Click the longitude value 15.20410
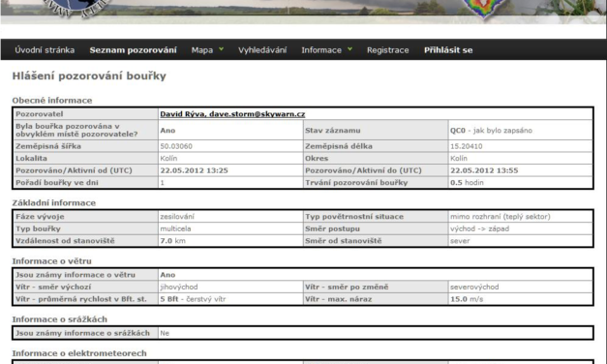 point(466,146)
